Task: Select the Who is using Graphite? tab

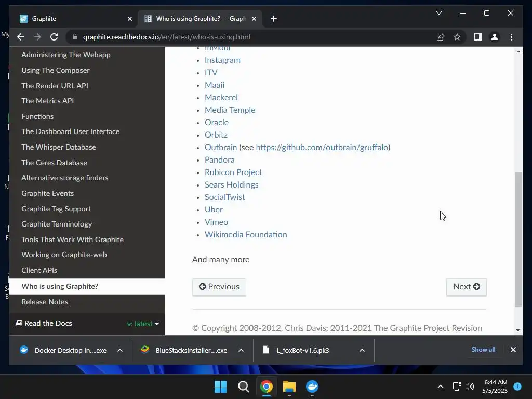Action: (x=200, y=19)
